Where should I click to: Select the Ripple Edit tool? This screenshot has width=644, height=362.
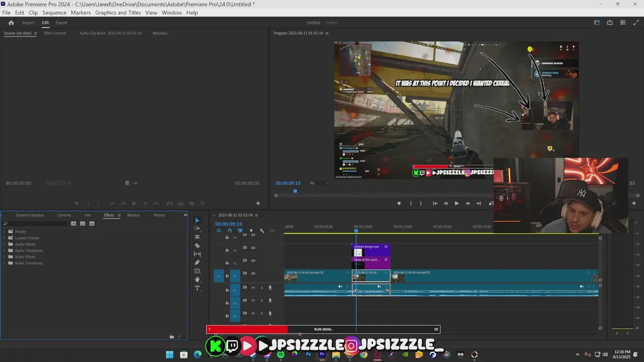(197, 237)
